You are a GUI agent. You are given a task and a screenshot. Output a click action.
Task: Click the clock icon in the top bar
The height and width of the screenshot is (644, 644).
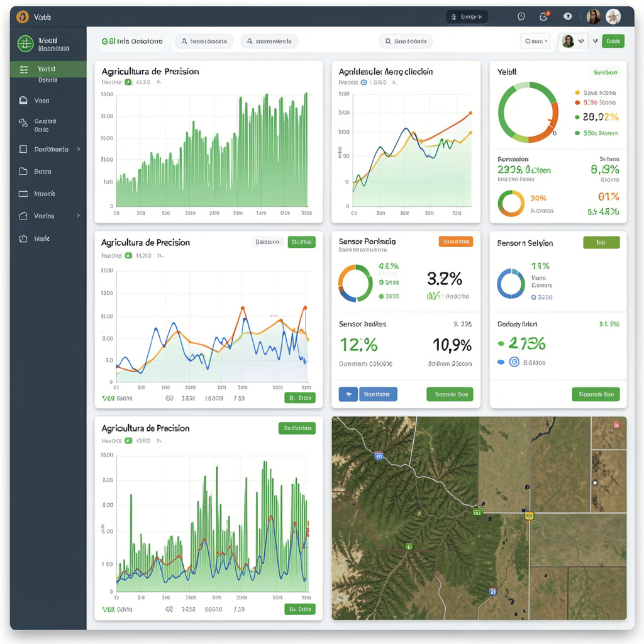coord(521,17)
